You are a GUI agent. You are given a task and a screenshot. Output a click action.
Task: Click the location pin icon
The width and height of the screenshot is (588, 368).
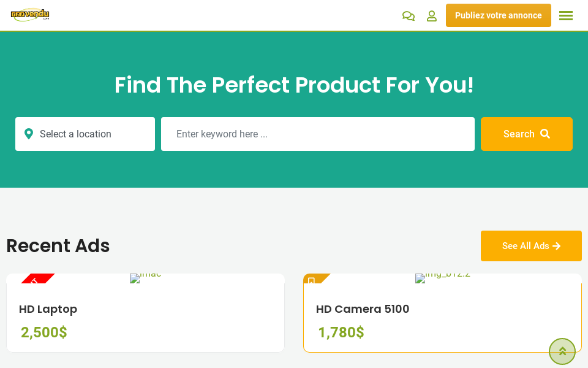(29, 134)
